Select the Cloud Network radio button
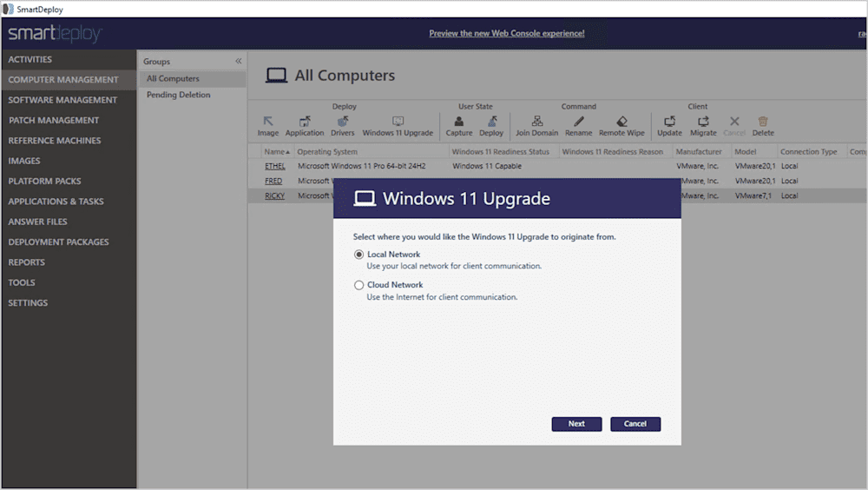This screenshot has height=490, width=868. 358,285
